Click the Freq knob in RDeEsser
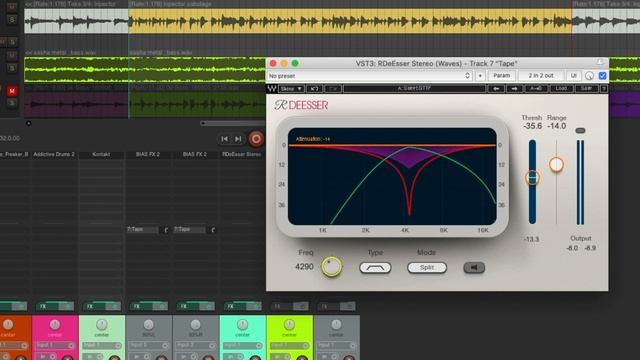640x360 pixels. point(332,267)
